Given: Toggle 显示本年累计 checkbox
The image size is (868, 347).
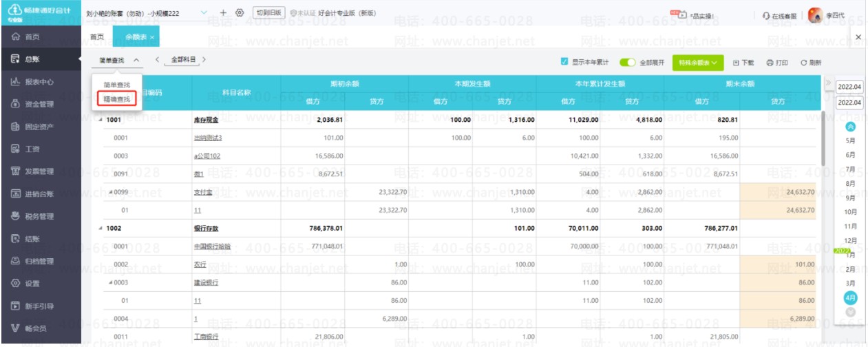Looking at the screenshot, I should (564, 62).
